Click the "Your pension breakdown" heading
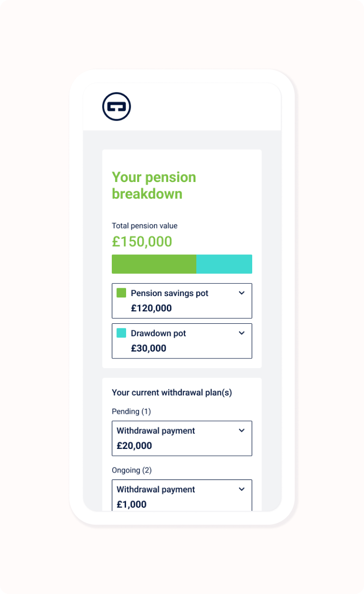The width and height of the screenshot is (364, 594). [154, 185]
